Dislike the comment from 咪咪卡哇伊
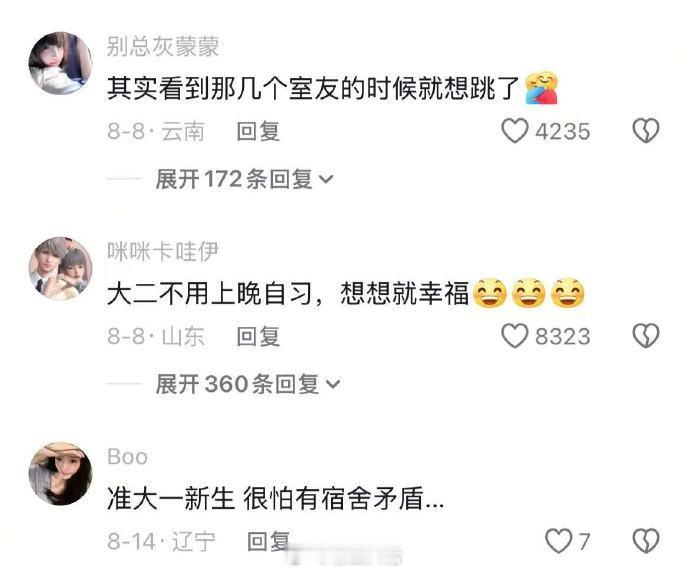The image size is (690, 573). 646,336
